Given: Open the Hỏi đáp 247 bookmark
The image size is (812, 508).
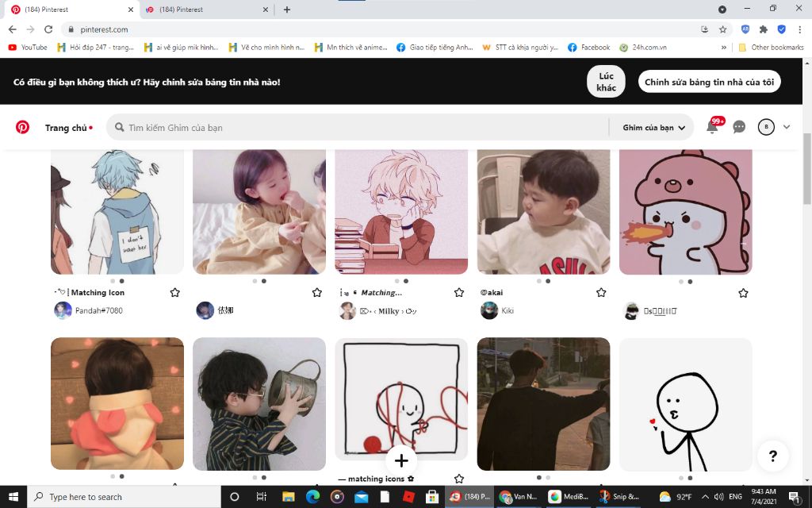Looking at the screenshot, I should pyautogui.click(x=95, y=47).
